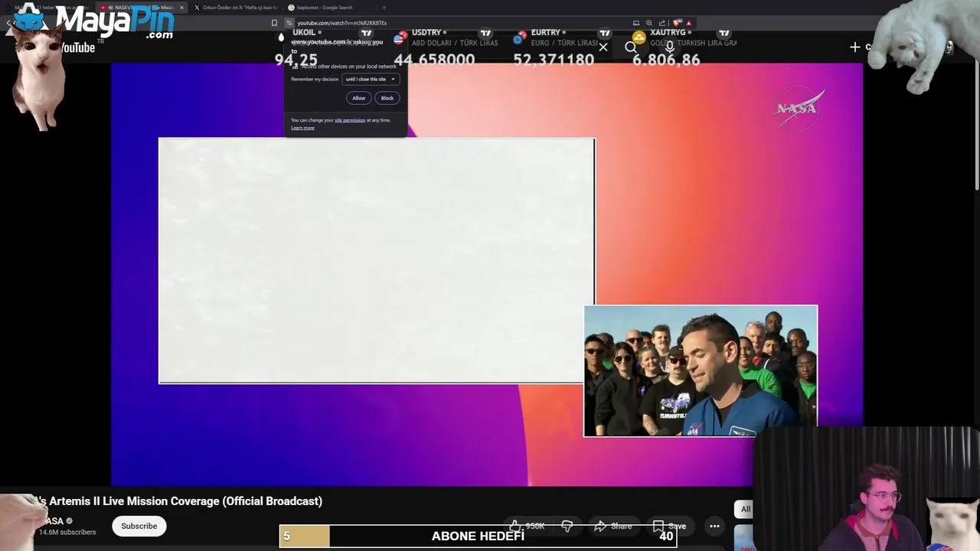Click the large white main video feed

[x=377, y=260]
